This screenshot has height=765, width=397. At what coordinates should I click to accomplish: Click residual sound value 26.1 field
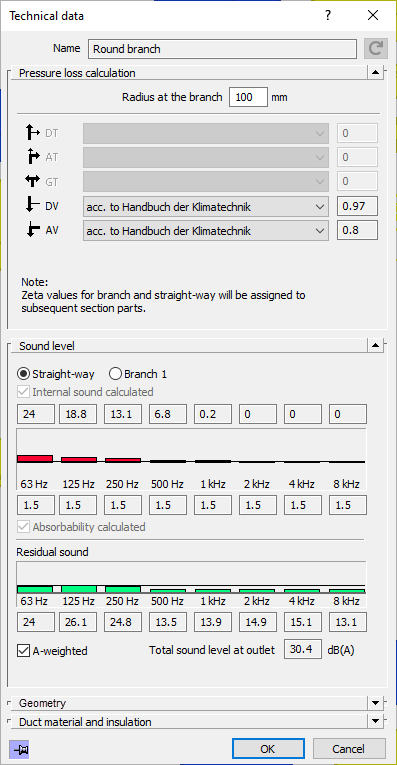tap(78, 622)
